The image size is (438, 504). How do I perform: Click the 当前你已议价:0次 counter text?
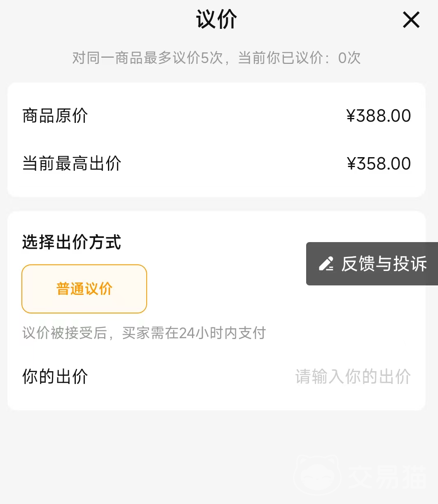point(299,58)
